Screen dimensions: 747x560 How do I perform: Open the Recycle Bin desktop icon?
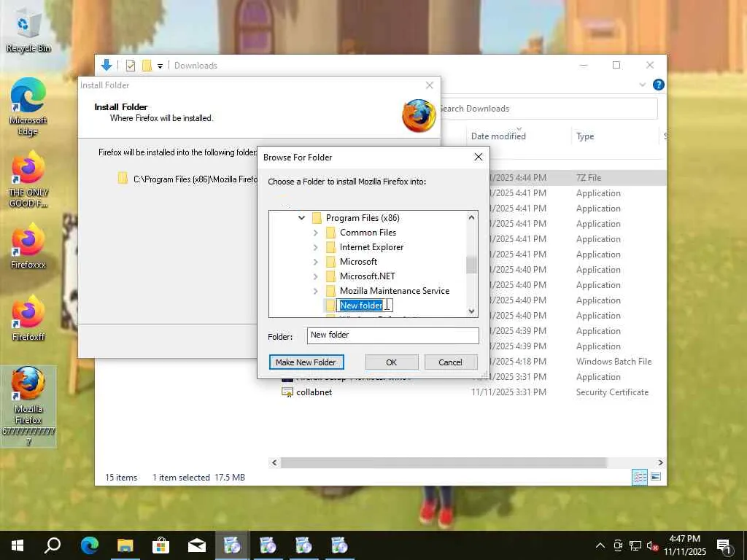tap(28, 31)
